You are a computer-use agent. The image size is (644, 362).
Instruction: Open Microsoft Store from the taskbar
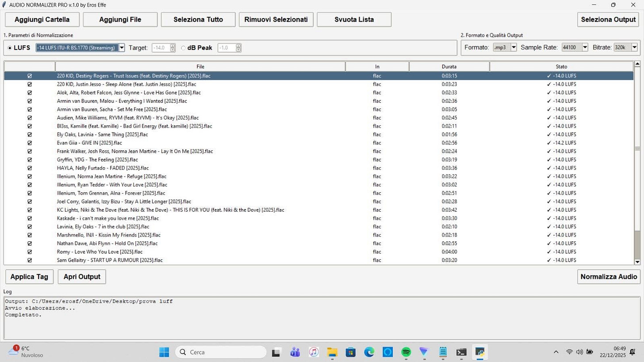pos(351,352)
